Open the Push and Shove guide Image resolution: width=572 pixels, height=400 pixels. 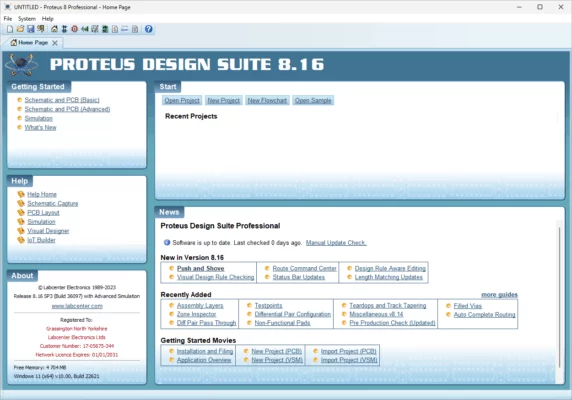point(200,268)
